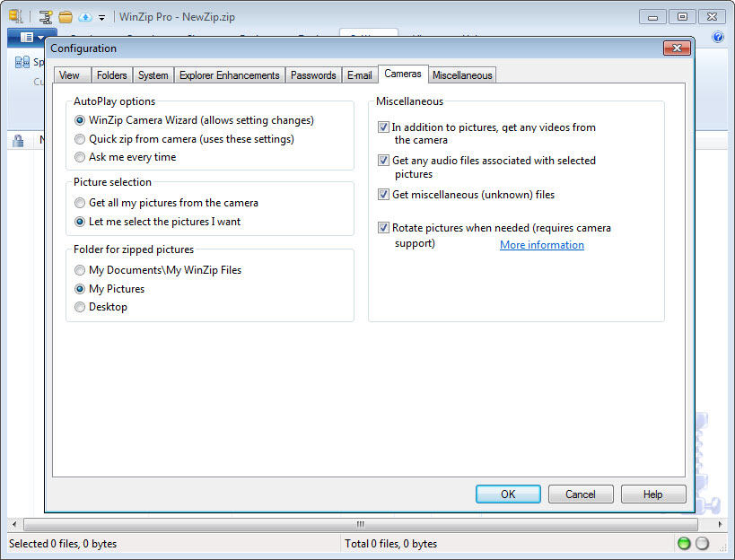735x560 pixels.
Task: Click the WinZip application icon in title bar
Action: 15,16
